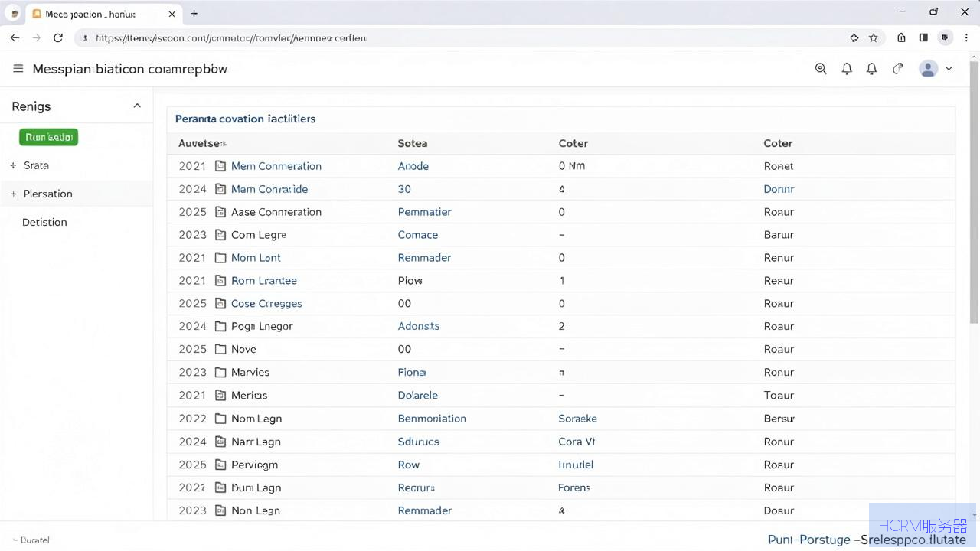Click folder icon beside Nove row
980x551 pixels.
point(220,349)
